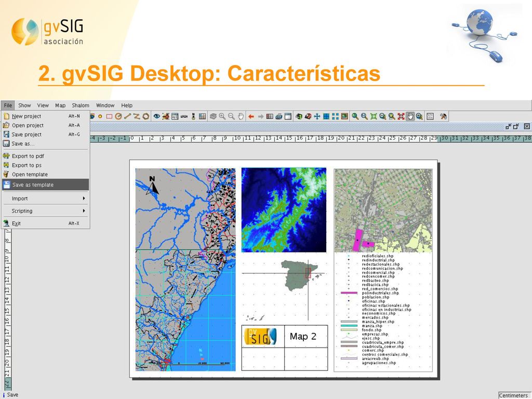The image size is (532, 399).
Task: Click the gray zoom-in magnifier
Action: [x=222, y=116]
